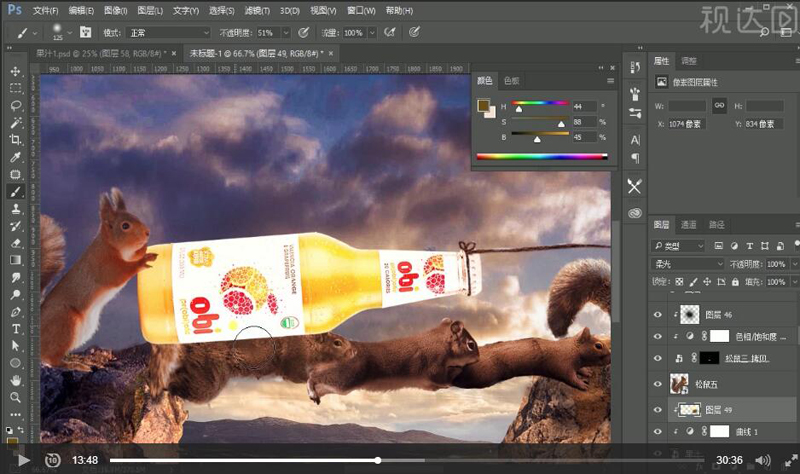Screen dimensions: 800x474
Task: Hide the 松鼠五 layer
Action: [658, 384]
